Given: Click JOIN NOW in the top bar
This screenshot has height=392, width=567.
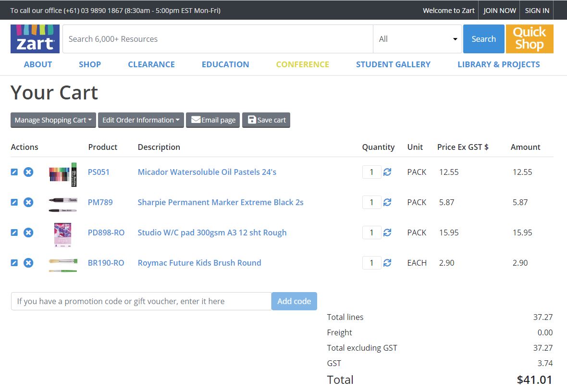Looking at the screenshot, I should point(499,11).
